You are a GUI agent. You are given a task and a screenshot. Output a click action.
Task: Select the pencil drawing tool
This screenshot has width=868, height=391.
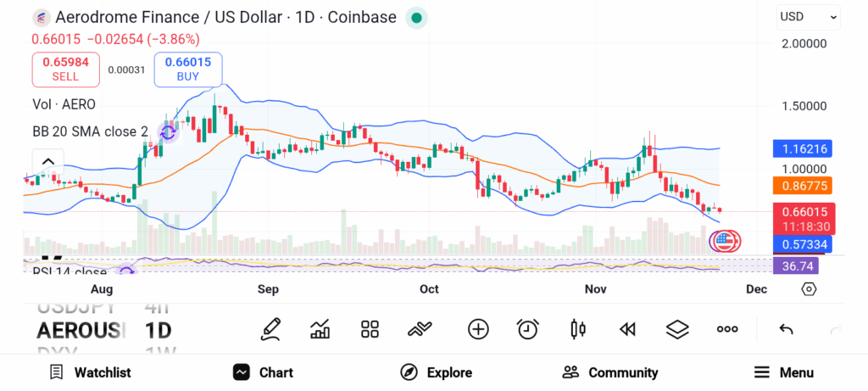pyautogui.click(x=271, y=328)
